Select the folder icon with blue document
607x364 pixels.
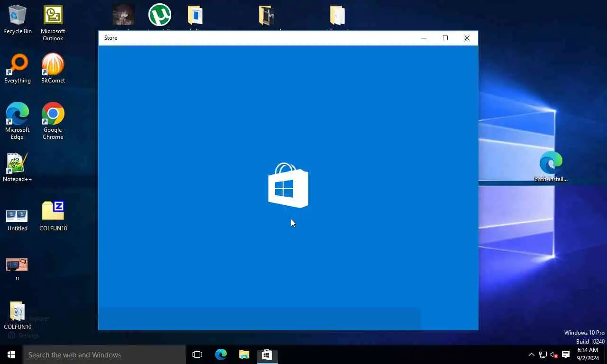click(x=195, y=15)
